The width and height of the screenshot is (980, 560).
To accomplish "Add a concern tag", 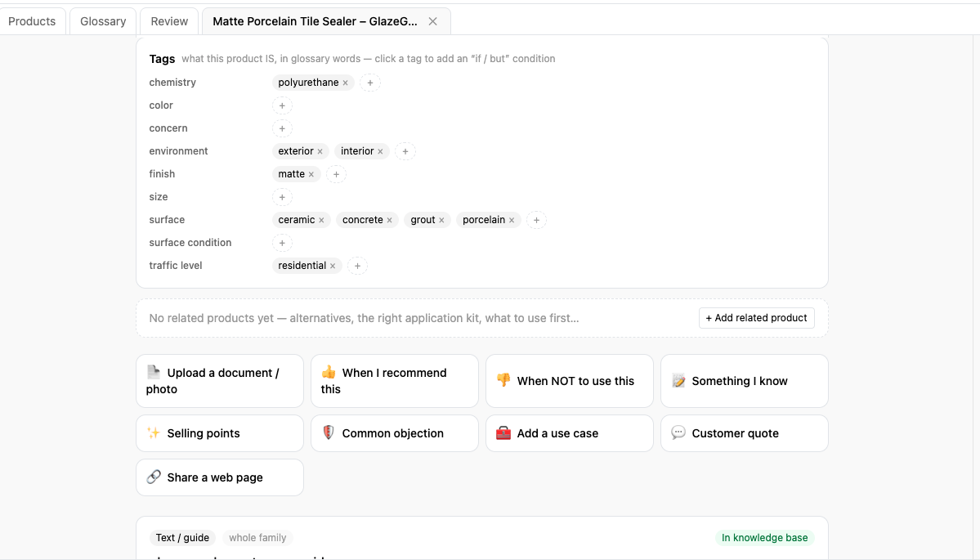I will (x=282, y=128).
